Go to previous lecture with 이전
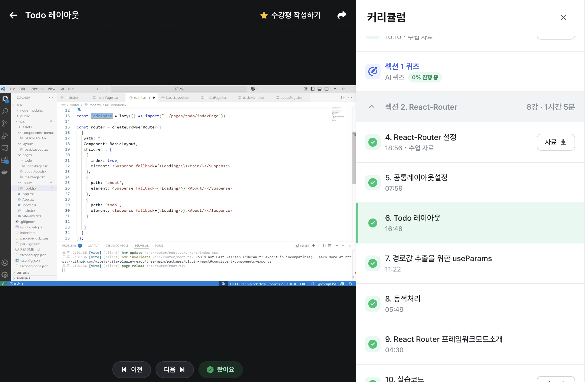Image resolution: width=588 pixels, height=382 pixels. 132,369
